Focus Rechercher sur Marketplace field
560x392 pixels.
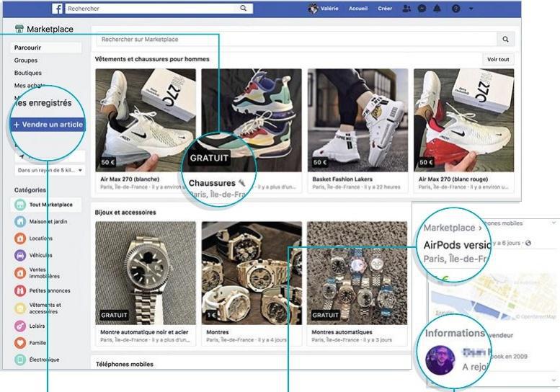pos(296,39)
